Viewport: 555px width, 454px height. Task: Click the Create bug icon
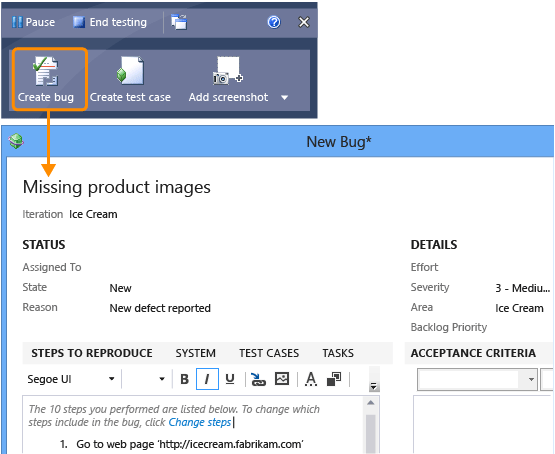(x=46, y=71)
